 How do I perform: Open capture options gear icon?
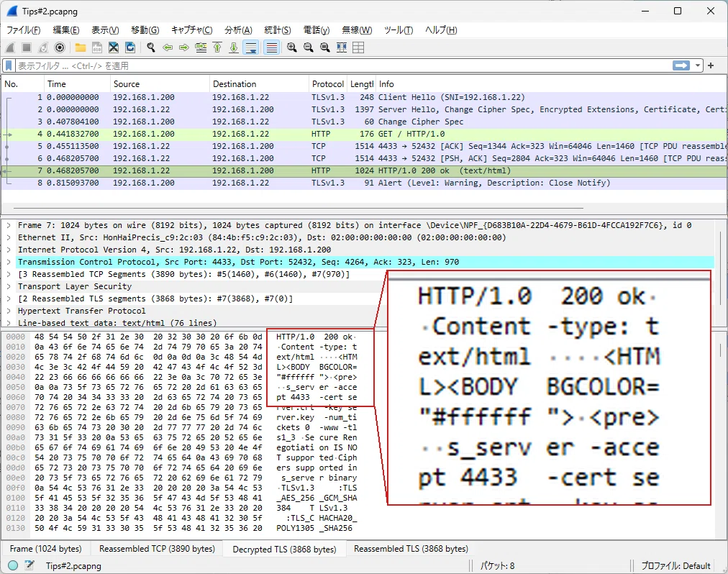[x=60, y=47]
